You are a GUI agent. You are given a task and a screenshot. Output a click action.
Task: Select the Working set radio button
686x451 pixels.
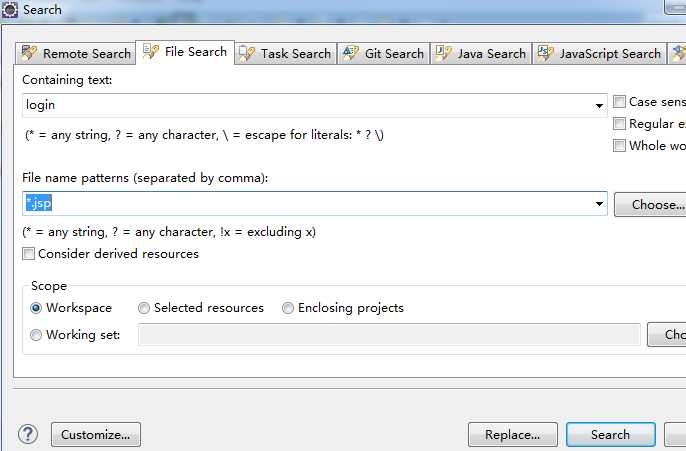[x=37, y=335]
